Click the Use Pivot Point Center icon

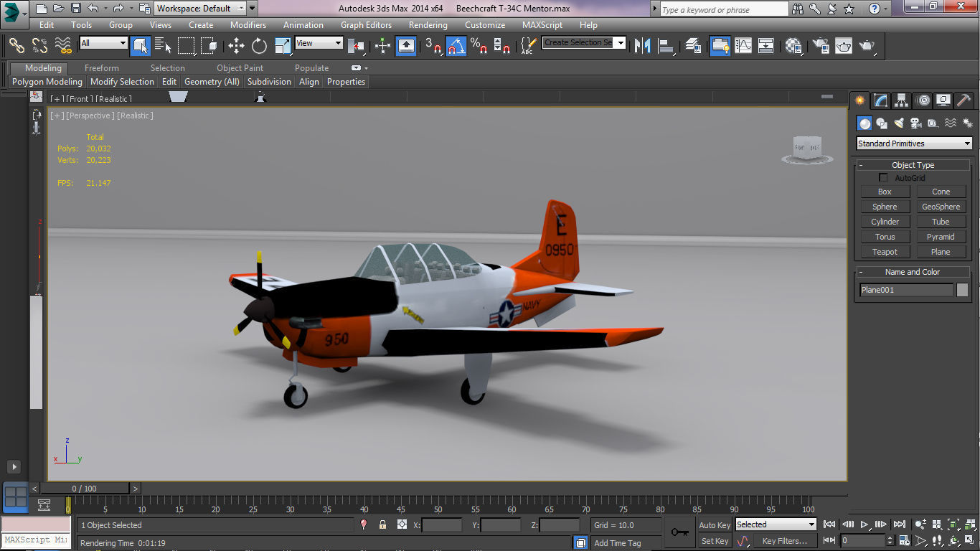357,46
